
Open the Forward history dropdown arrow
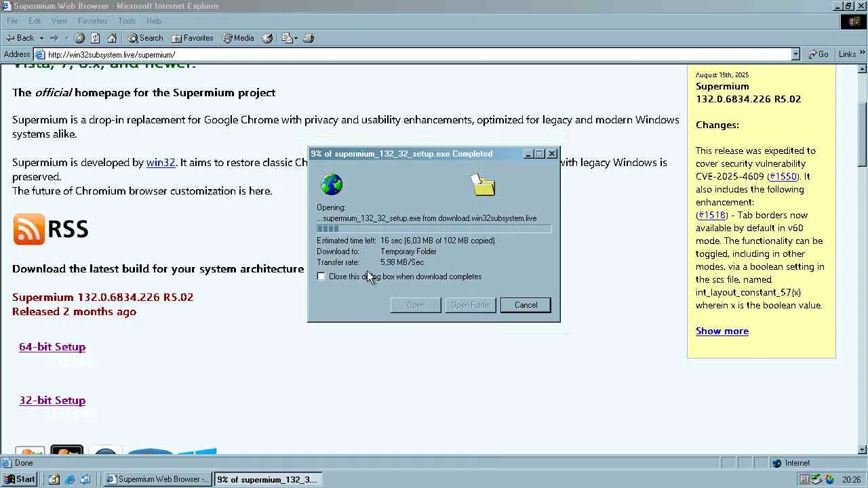point(66,38)
